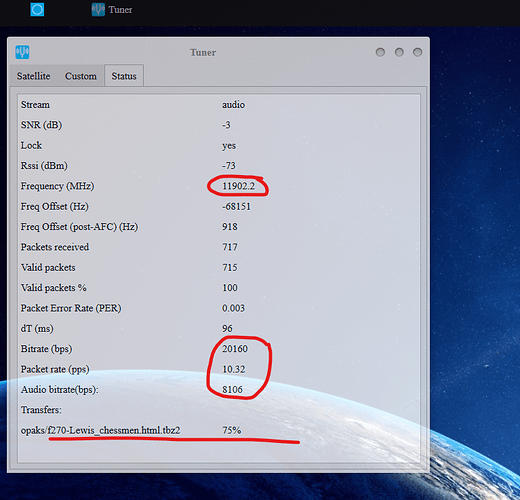Click the SNR (dB) label
Image resolution: width=520 pixels, height=500 pixels.
coord(41,125)
